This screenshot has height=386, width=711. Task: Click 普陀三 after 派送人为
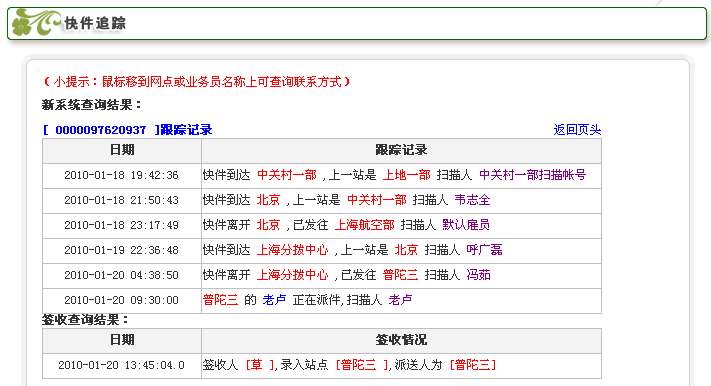click(472, 365)
